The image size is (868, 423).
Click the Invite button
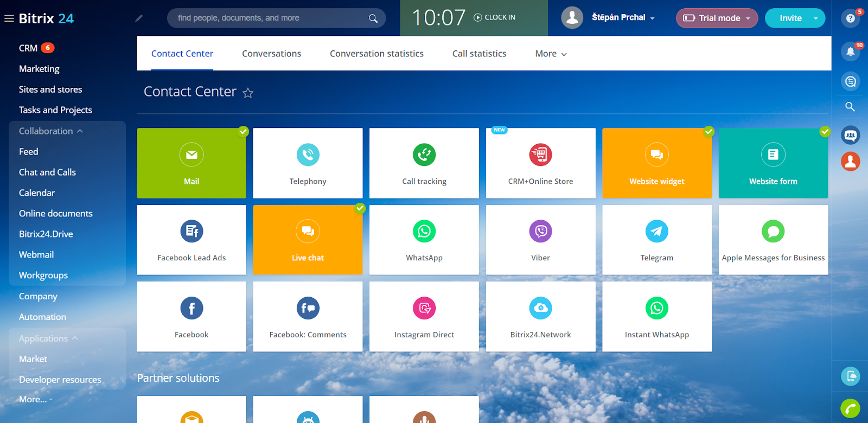790,18
